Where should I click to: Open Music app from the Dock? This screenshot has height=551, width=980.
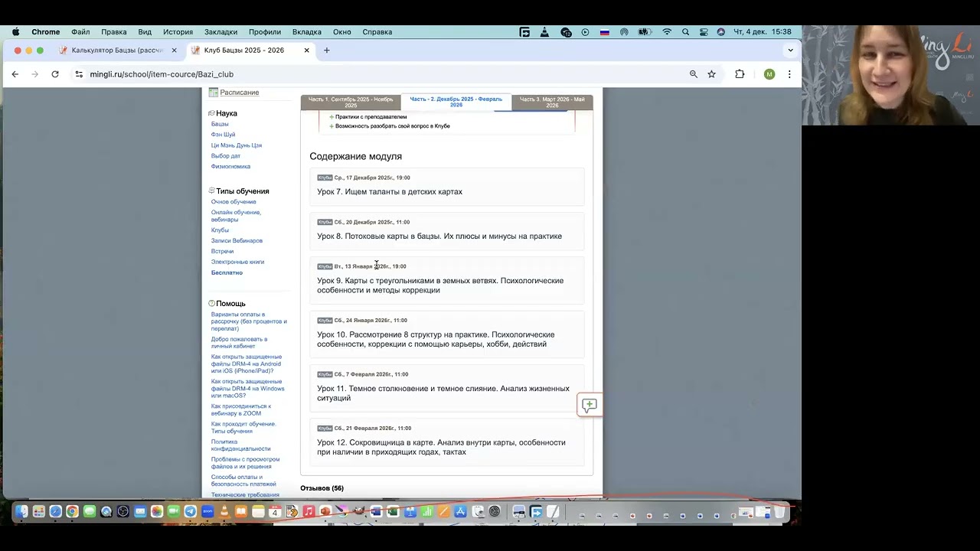[309, 512]
